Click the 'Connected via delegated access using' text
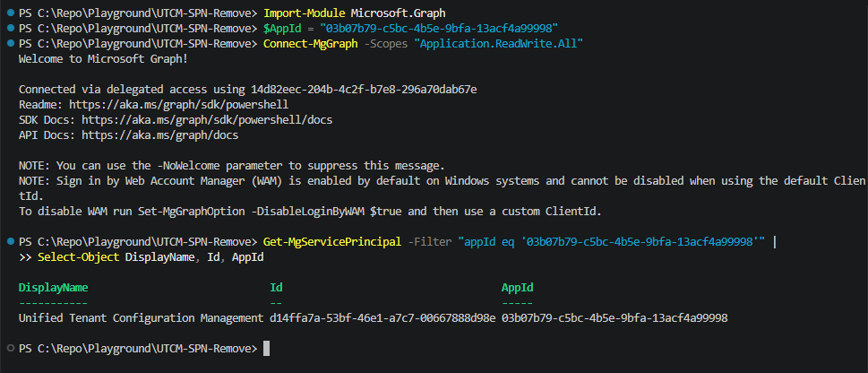The height and width of the screenshot is (373, 868). pos(131,90)
